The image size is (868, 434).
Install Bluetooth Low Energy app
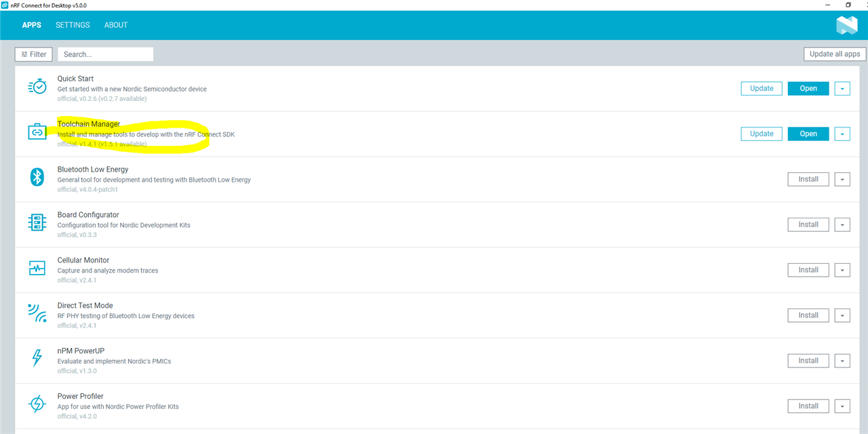coord(808,179)
